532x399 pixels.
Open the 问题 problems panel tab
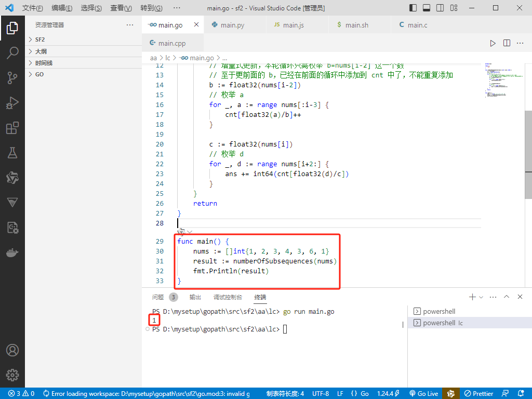tap(164, 297)
